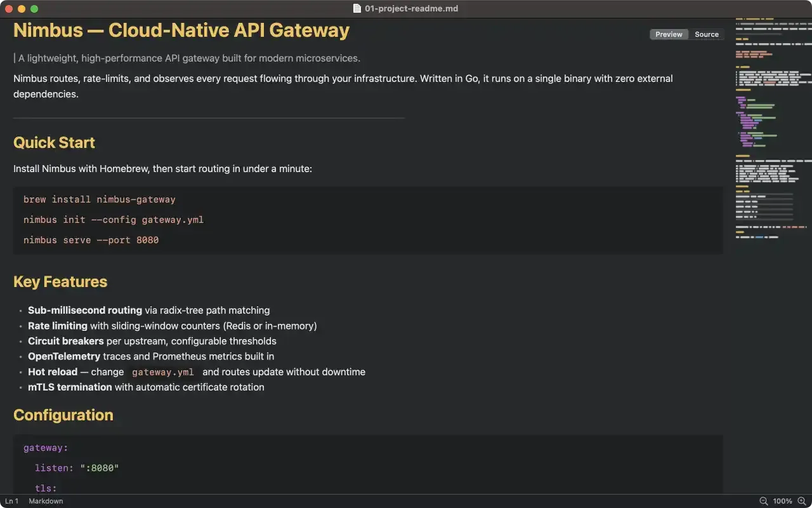The width and height of the screenshot is (812, 508).
Task: Click the zoom in magnifier icon
Action: click(x=801, y=501)
